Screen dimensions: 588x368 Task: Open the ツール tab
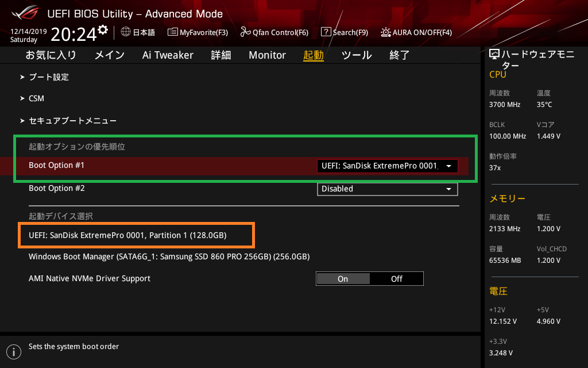[357, 55]
